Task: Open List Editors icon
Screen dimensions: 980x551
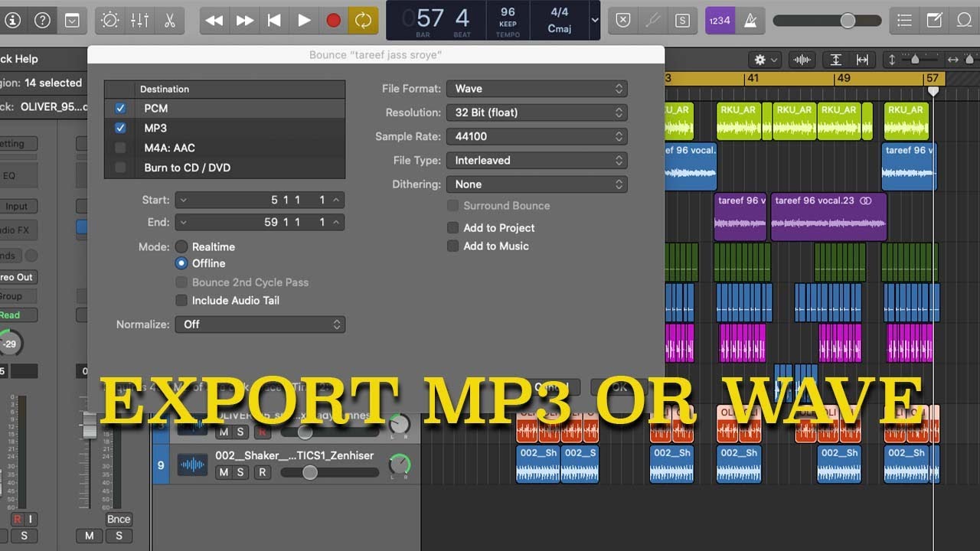Action: [x=905, y=21]
